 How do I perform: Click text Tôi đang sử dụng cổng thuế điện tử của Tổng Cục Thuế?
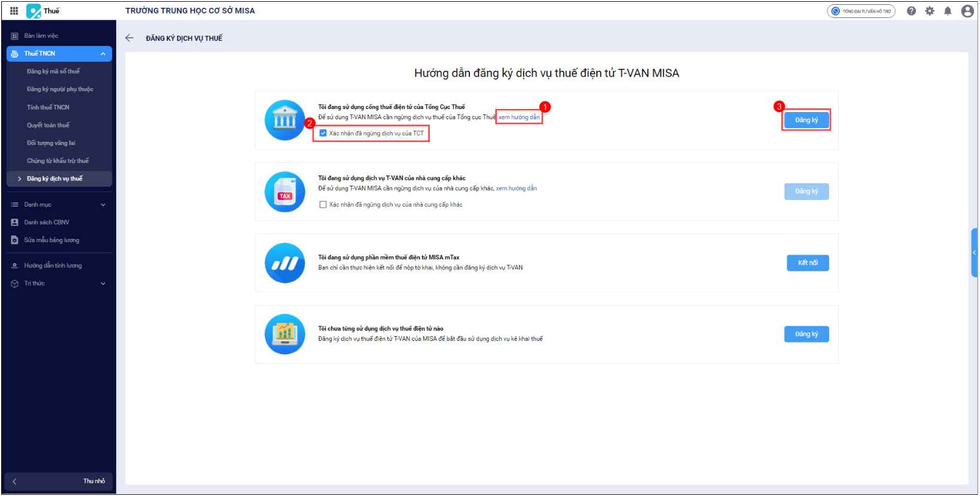[392, 107]
